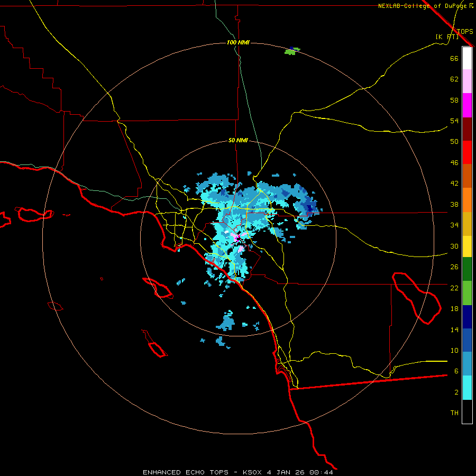Click the "66" legend value
Screen dimensions: 476x476
click(454, 58)
